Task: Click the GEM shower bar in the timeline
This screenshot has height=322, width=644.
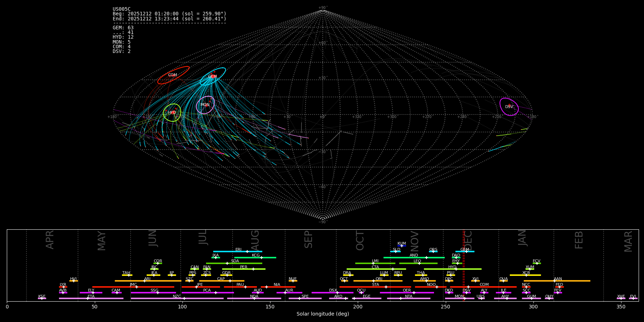Action: pos(465,252)
